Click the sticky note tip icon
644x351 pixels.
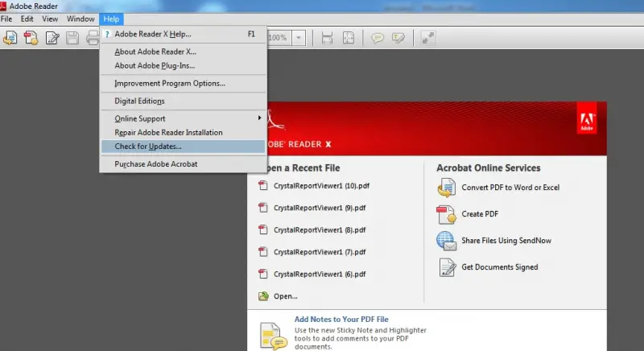[x=273, y=337]
